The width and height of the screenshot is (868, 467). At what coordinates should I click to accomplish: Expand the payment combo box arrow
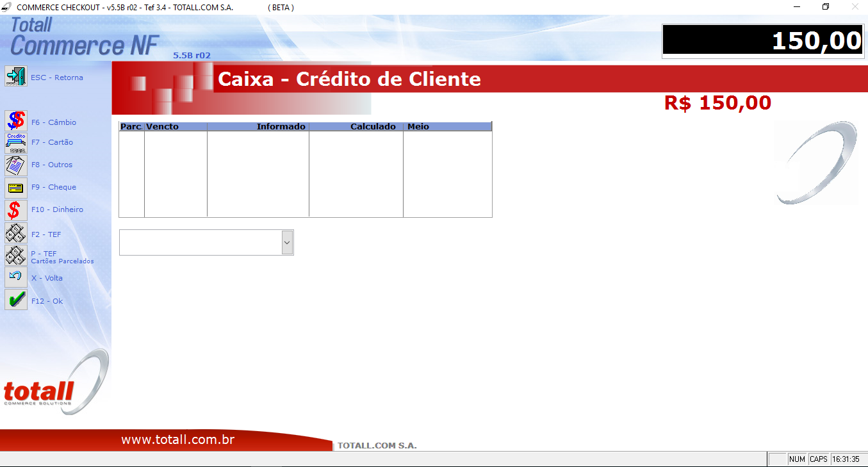pos(287,242)
